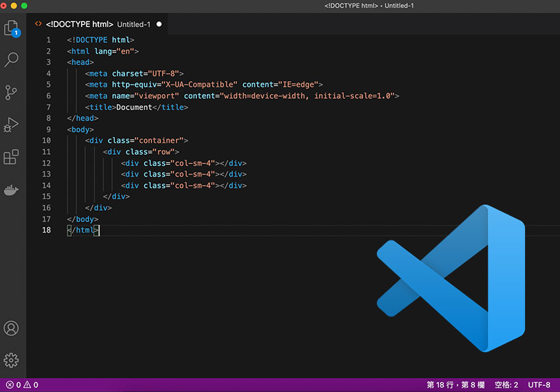Image resolution: width=560 pixels, height=392 pixels.
Task: Open the Source Control view
Action: [x=11, y=92]
